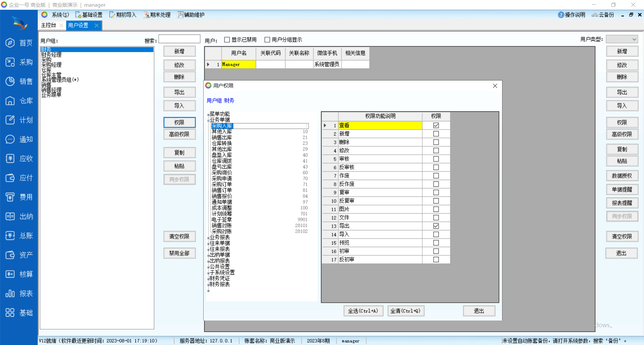Screen dimensions: 644x345
Task: Click the 云备份 cloud backup icon
Action: click(595, 15)
